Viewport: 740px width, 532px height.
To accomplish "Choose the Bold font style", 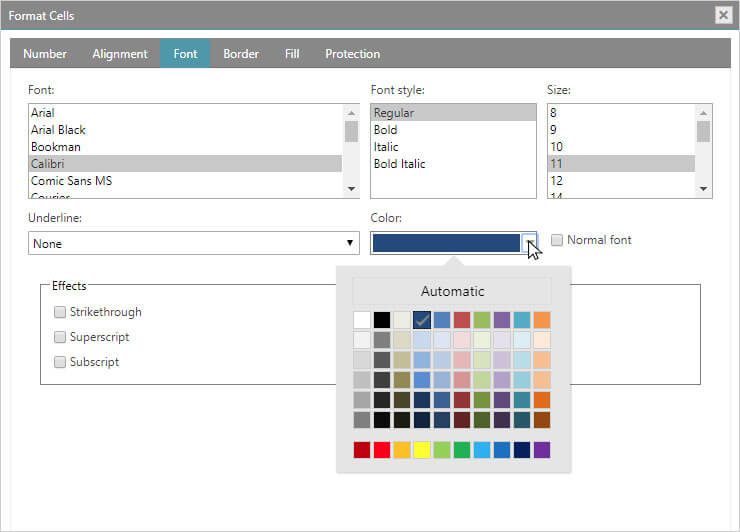I will 453,130.
